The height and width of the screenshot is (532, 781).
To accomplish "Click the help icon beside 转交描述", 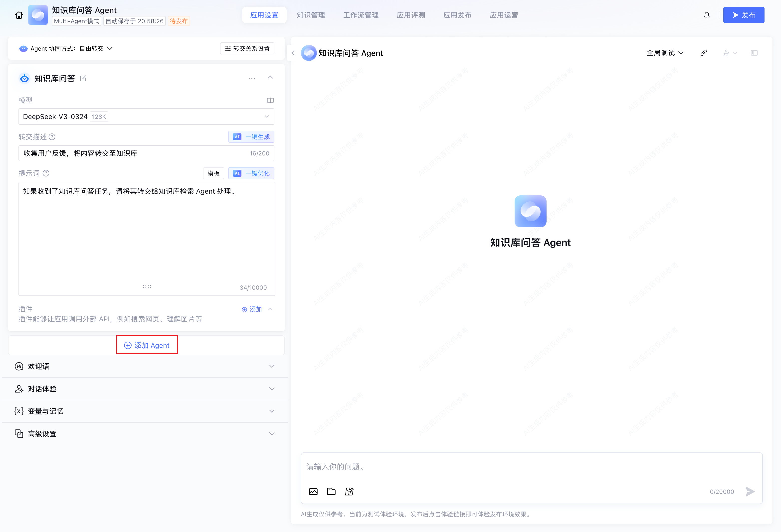I will [52, 137].
